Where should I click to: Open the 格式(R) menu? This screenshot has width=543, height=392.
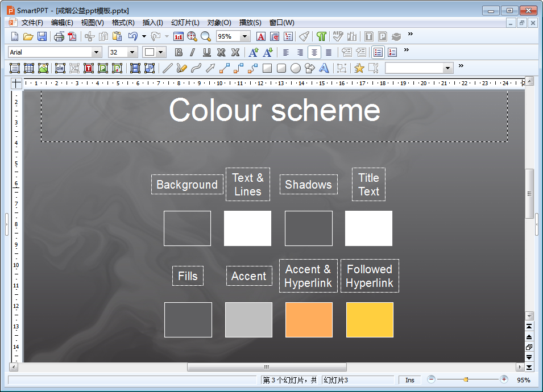[123, 23]
